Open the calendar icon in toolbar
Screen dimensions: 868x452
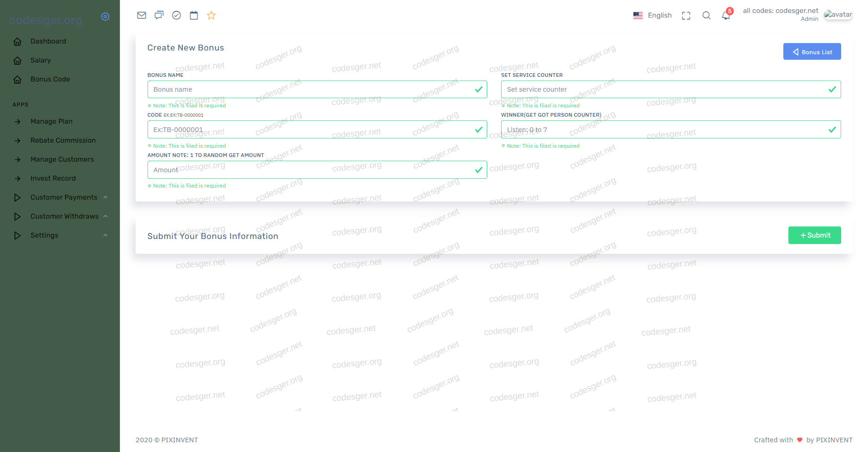pos(194,15)
